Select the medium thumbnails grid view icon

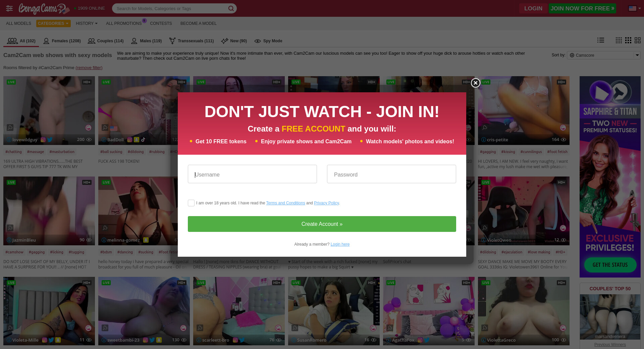pyautogui.click(x=628, y=40)
